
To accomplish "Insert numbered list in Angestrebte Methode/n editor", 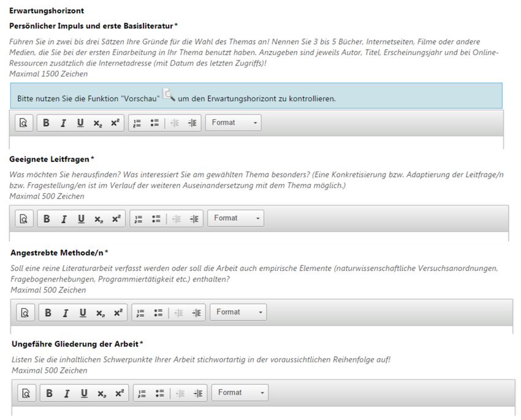I will [x=140, y=313].
